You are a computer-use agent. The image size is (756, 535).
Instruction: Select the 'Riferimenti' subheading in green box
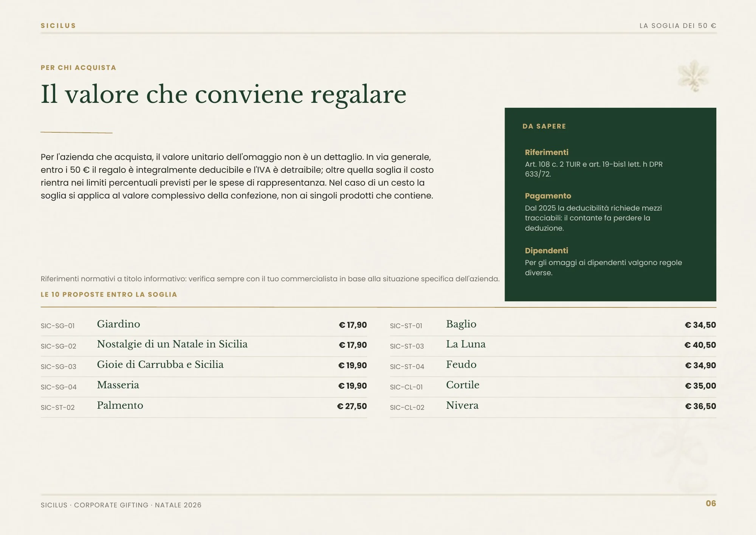click(547, 152)
